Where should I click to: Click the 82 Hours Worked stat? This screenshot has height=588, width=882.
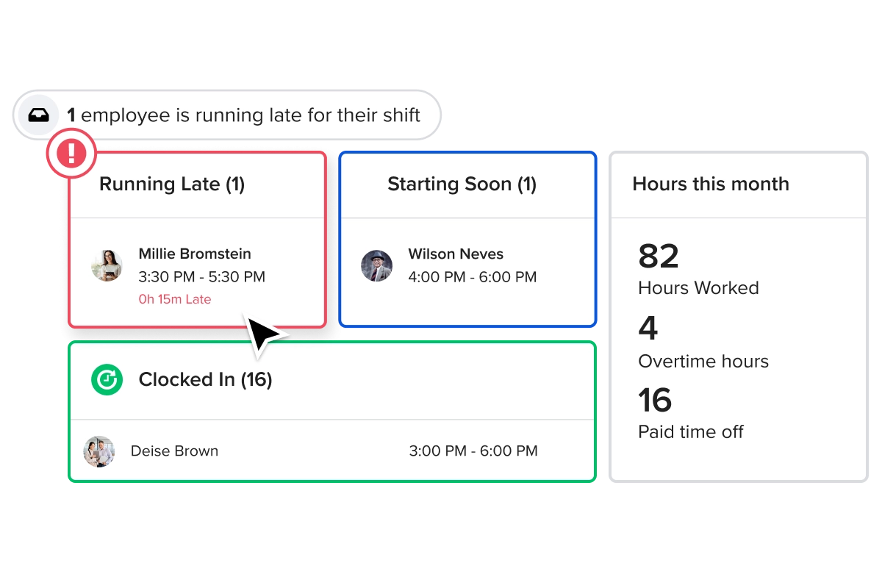click(656, 257)
